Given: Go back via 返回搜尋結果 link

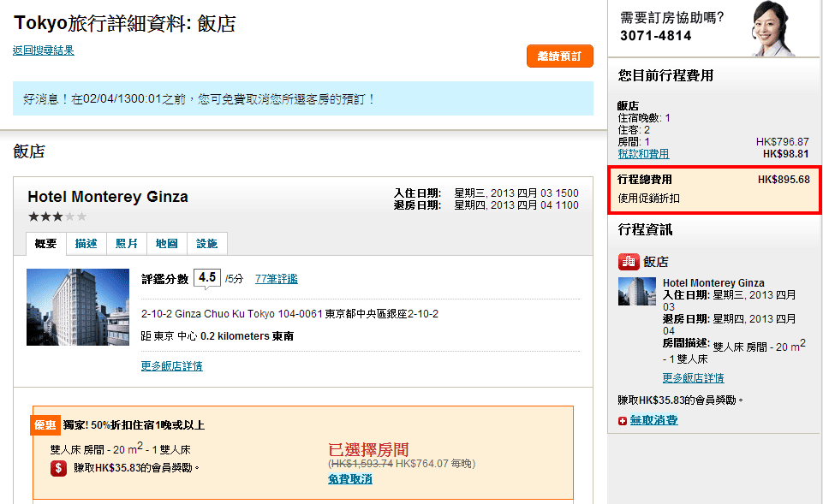Looking at the screenshot, I should point(43,50).
